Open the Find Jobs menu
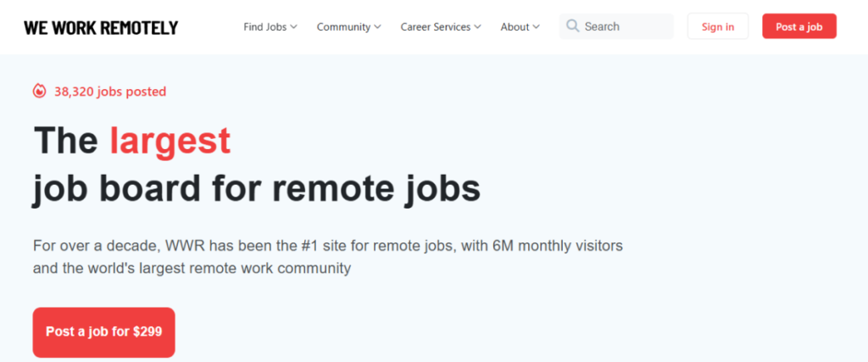The image size is (868, 362). 264,27
